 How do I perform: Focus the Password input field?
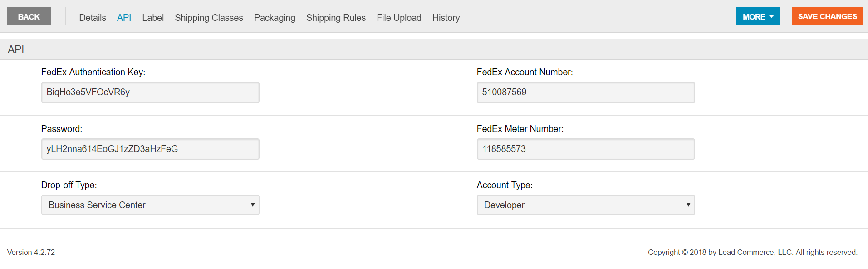(x=150, y=149)
